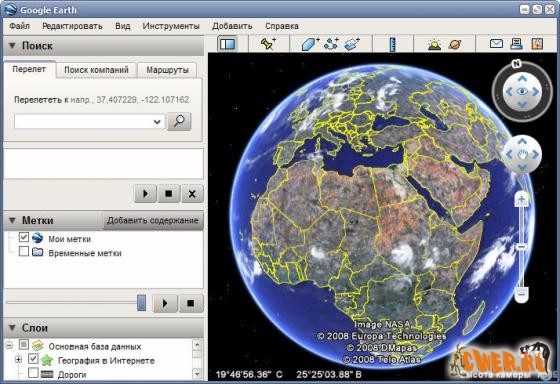Click the magnifier search button
This screenshot has width=560, height=384.
[179, 121]
